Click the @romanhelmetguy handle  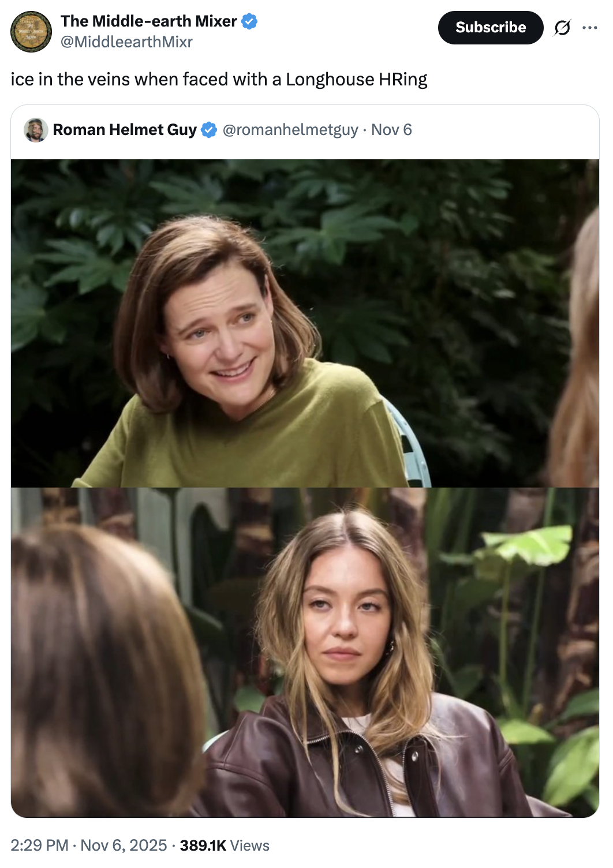point(290,130)
